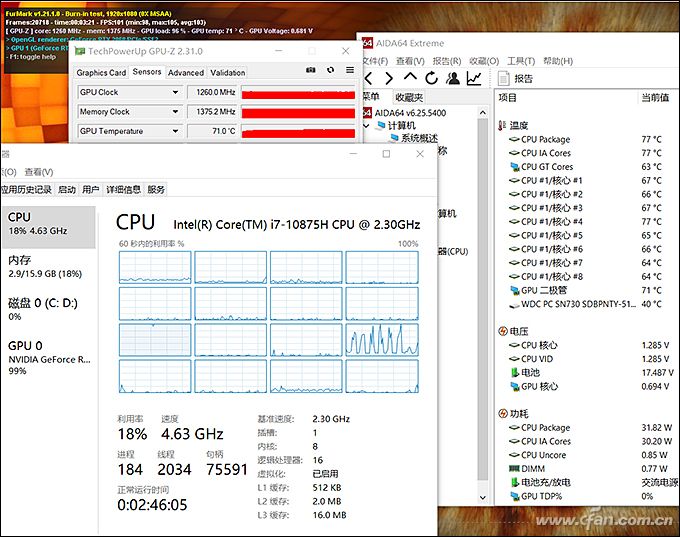Screen dimensions: 680x537
Task: Click the spiky logical processor graph
Action: pyautogui.click(x=382, y=340)
